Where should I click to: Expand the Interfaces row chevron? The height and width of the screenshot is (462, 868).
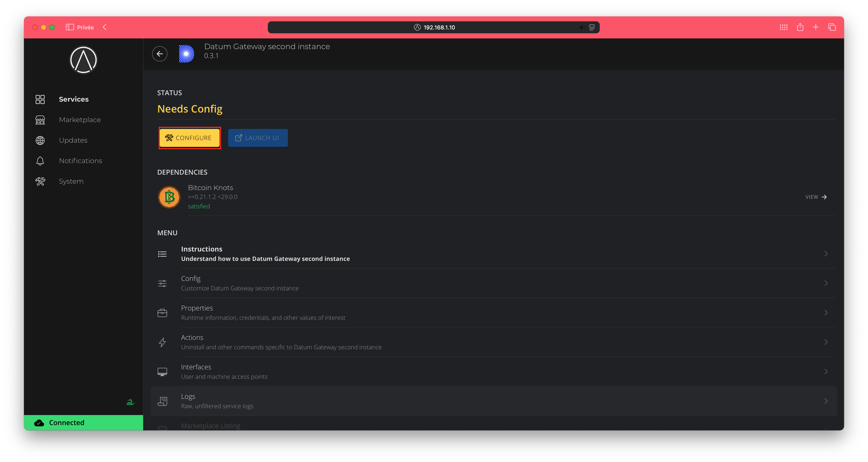pos(825,371)
